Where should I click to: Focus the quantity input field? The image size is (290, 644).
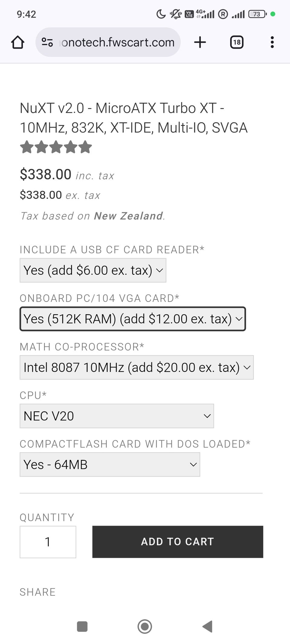[48, 542]
